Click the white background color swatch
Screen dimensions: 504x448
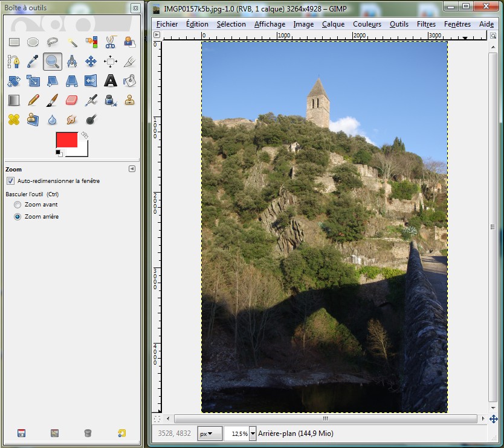click(x=83, y=152)
